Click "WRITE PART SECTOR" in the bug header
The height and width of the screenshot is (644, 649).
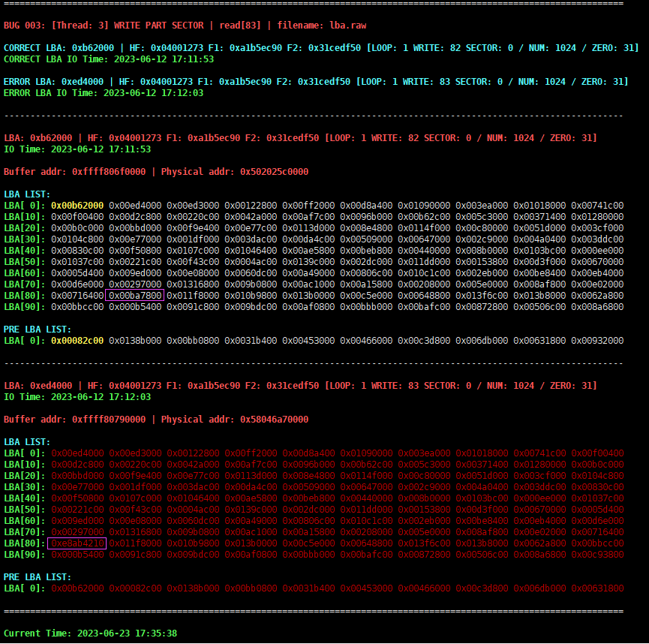pyautogui.click(x=158, y=26)
